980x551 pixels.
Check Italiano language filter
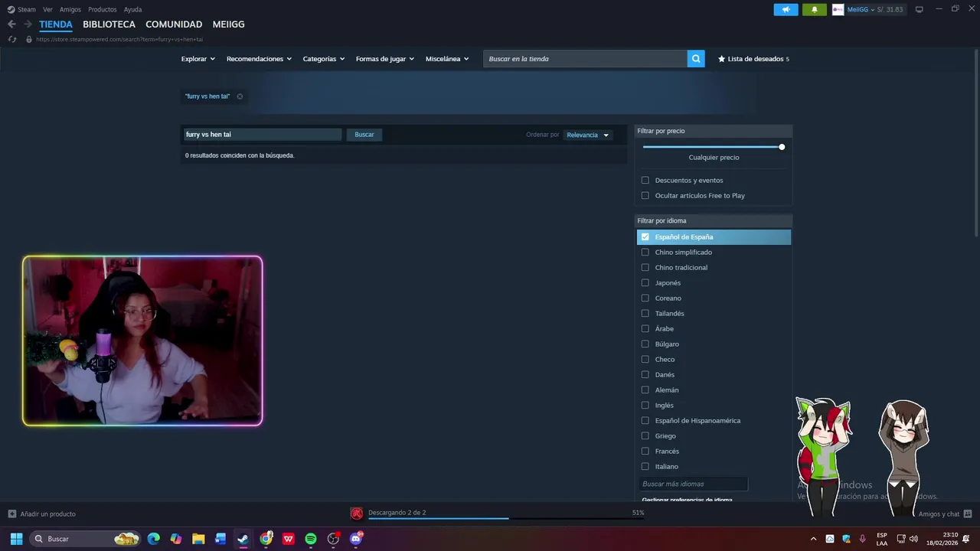[x=645, y=467]
